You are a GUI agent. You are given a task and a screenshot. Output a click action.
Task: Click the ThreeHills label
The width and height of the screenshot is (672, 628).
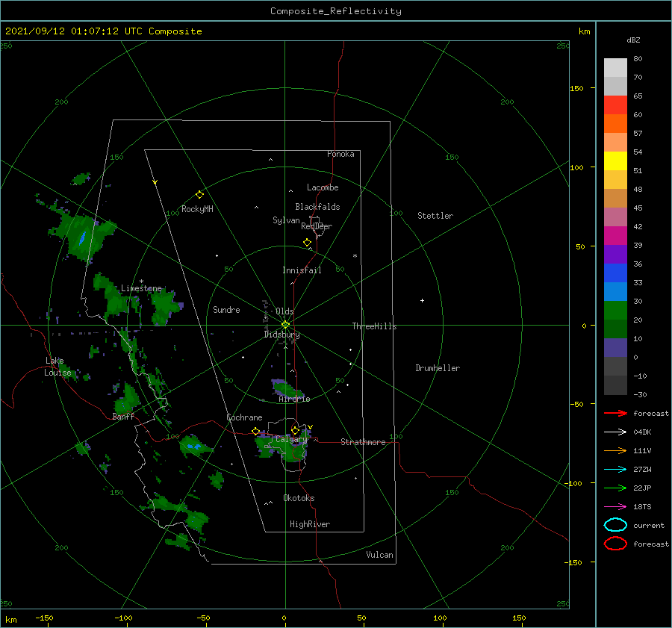pos(374,326)
